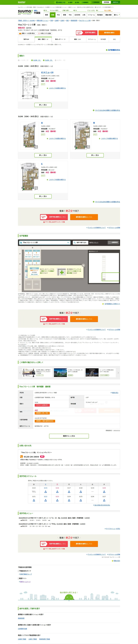Open お気に入り favorites in top bar

pos(61,2)
